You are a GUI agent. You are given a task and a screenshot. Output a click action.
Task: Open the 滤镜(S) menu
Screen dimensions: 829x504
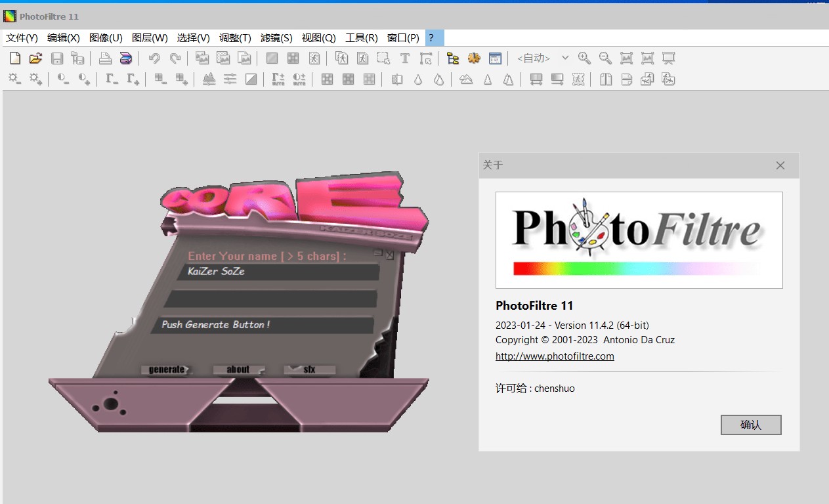(276, 38)
